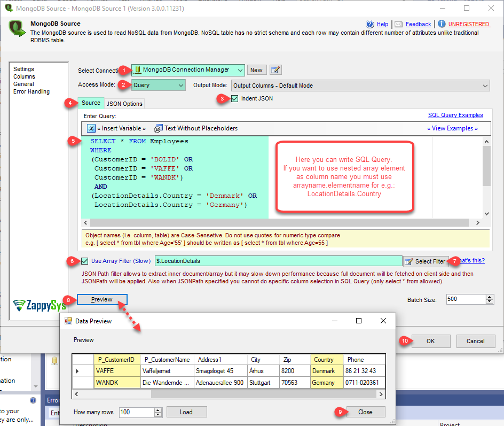Screen dimensions: 504x426
Task: Click the Phone column header
Action: click(364, 360)
